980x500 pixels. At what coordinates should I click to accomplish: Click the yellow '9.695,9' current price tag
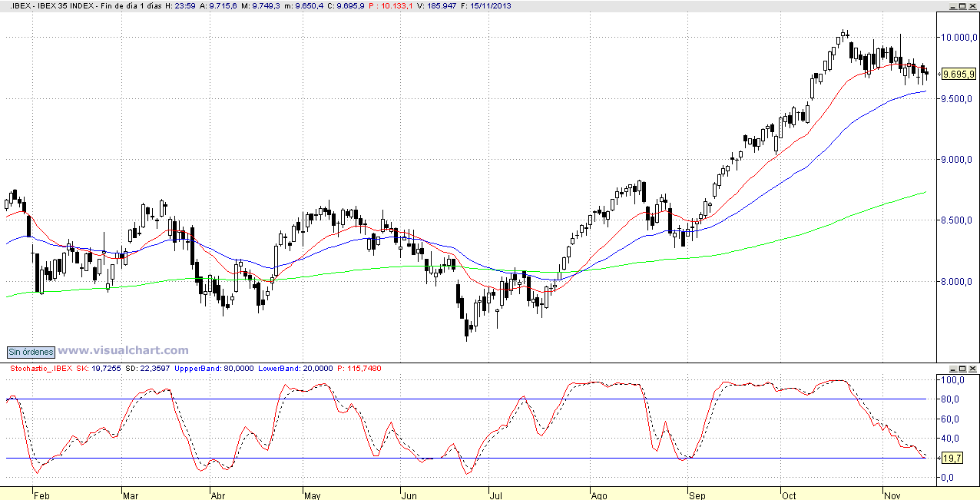click(958, 75)
